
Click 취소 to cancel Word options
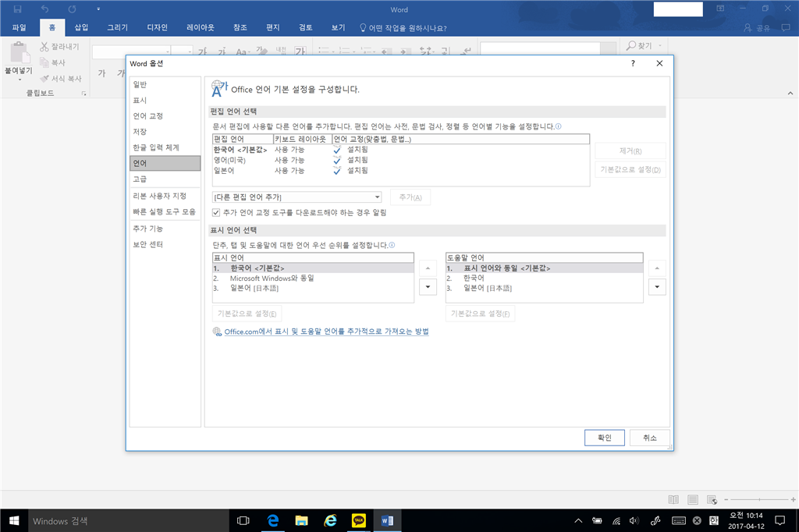[650, 438]
